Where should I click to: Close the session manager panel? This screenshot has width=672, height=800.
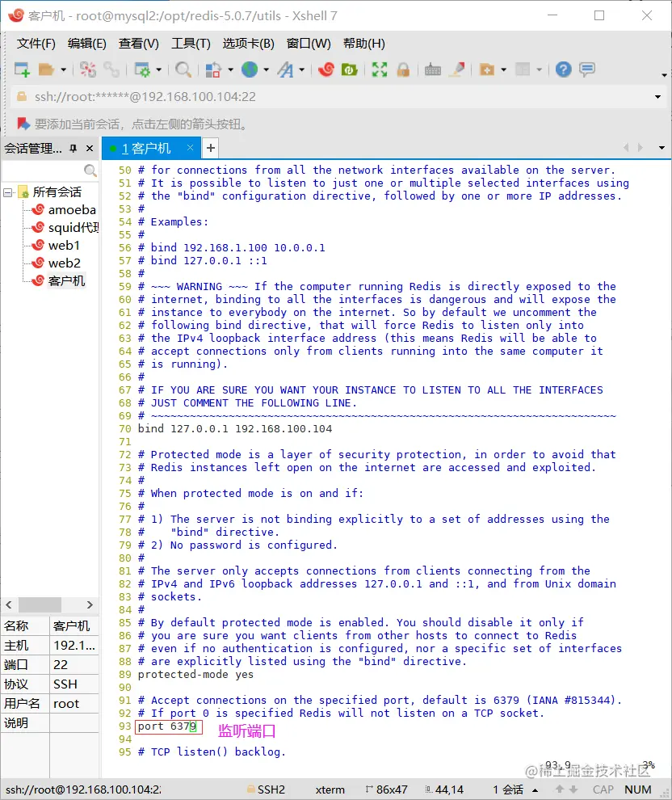(x=90, y=149)
